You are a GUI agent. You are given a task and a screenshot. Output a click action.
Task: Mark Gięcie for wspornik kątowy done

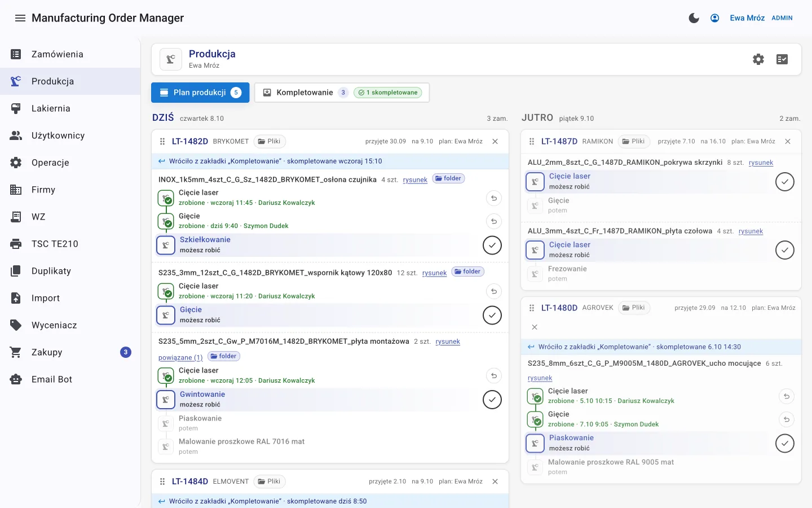point(492,315)
